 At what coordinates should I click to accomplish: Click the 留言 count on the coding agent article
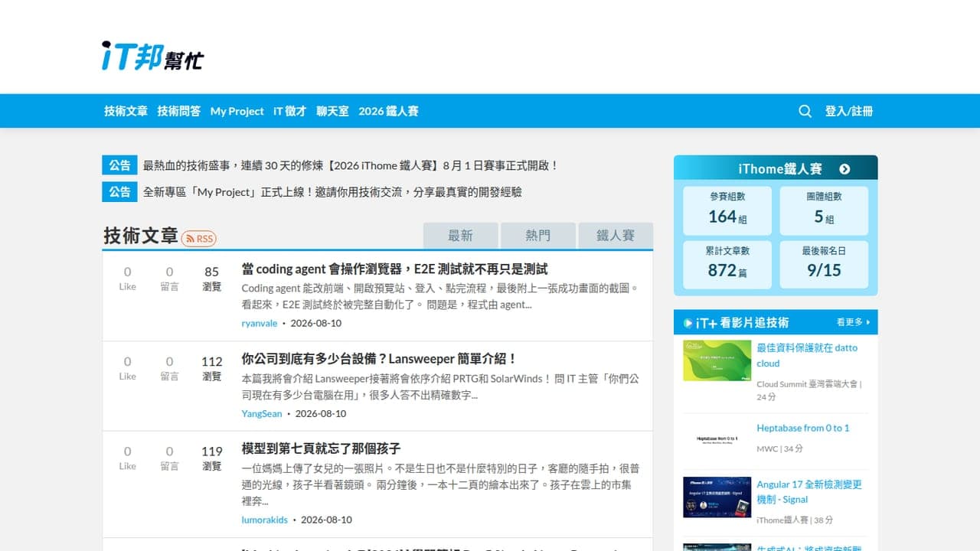(169, 279)
